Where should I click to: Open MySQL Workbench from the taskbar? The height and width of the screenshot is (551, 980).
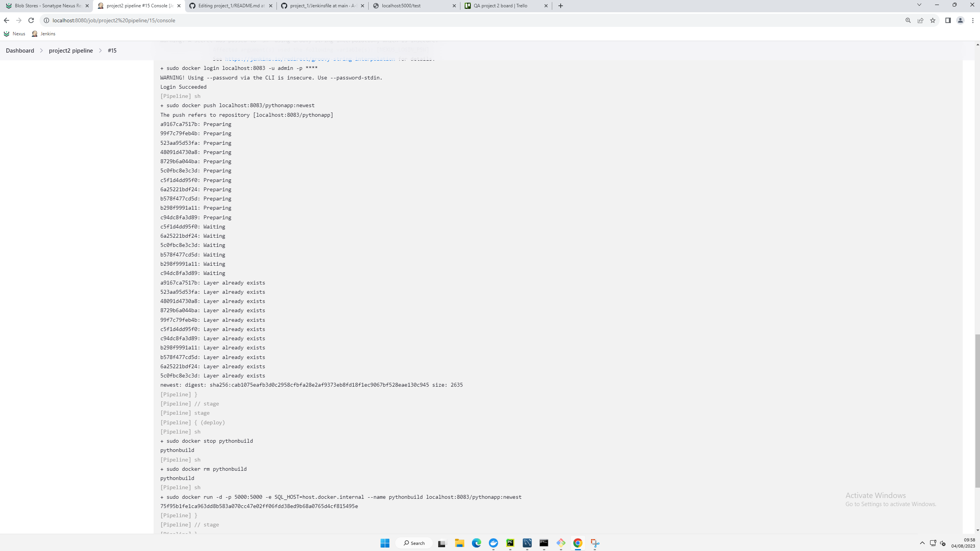pos(527,543)
